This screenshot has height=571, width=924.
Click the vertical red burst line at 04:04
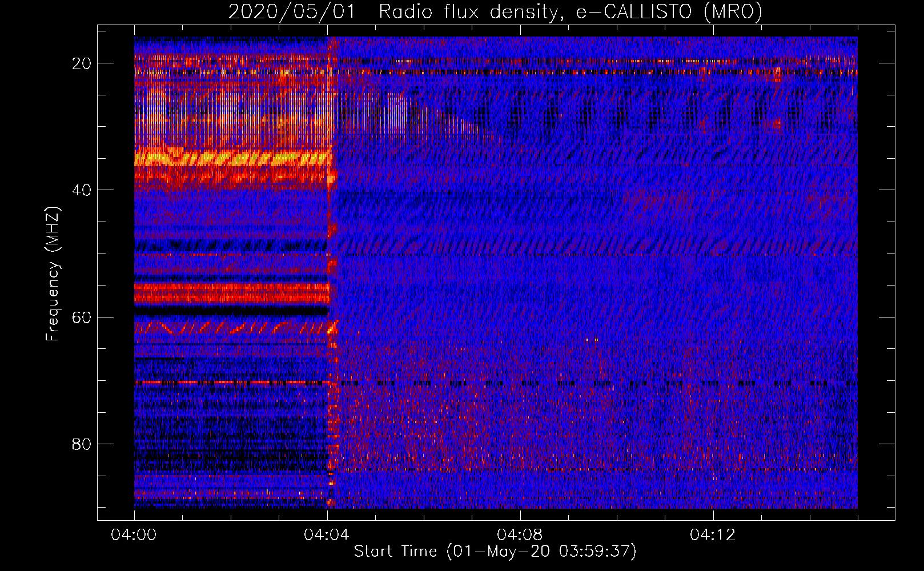[x=332, y=272]
